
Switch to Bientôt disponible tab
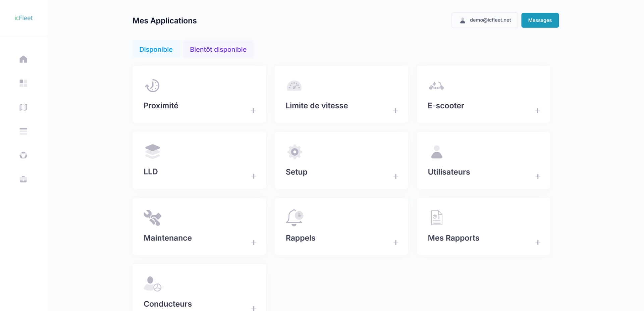click(218, 49)
